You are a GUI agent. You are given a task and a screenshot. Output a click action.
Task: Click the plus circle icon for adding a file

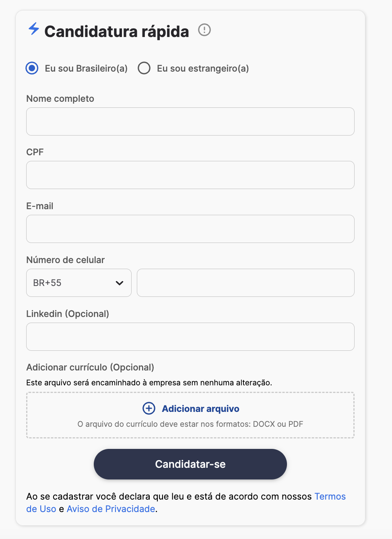point(149,408)
